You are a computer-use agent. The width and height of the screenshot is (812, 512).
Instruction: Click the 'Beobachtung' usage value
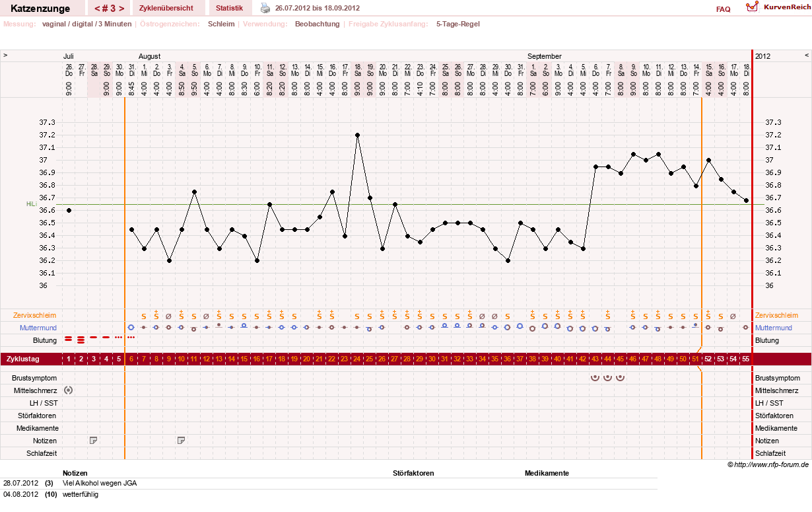click(x=318, y=24)
